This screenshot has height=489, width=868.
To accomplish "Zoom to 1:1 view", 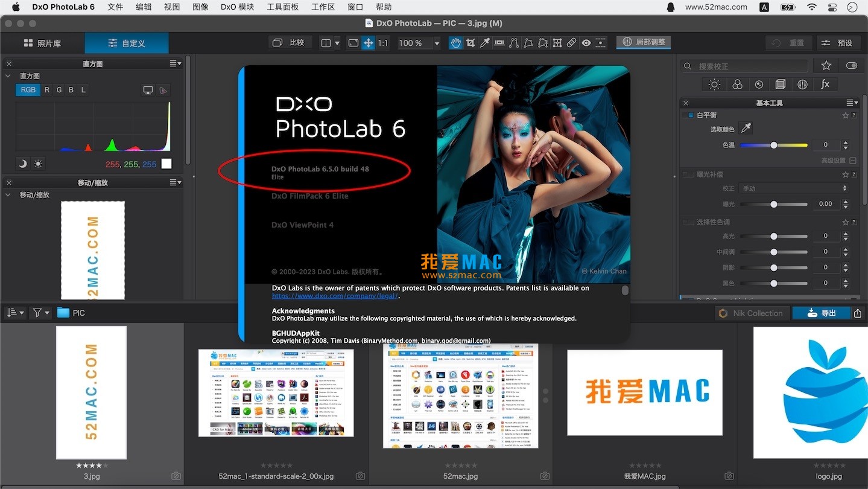I will point(383,43).
